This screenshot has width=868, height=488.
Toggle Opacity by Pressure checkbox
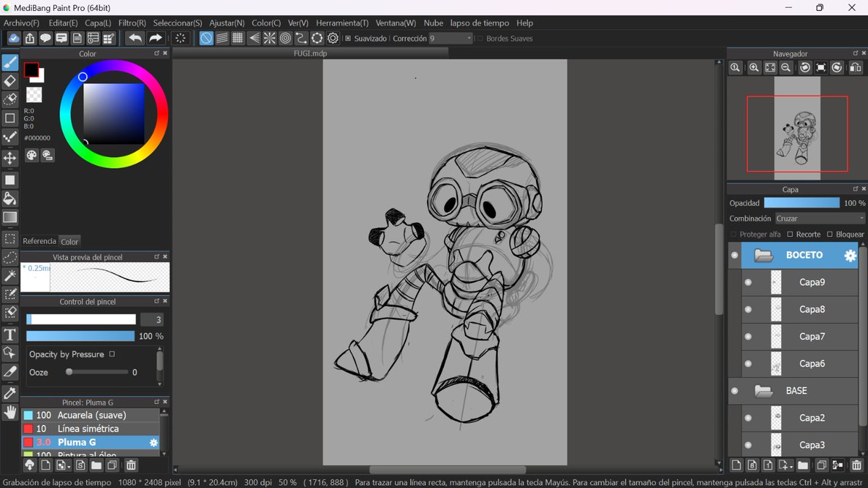[x=111, y=355]
